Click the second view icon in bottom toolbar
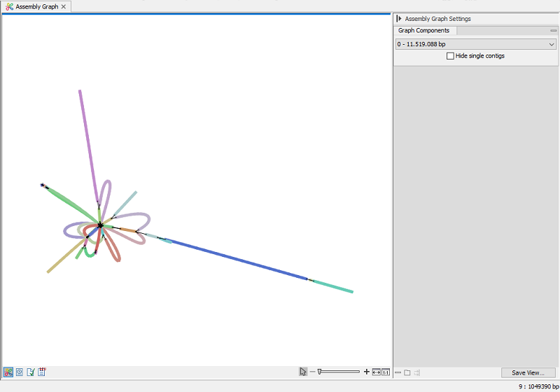 (x=20, y=372)
